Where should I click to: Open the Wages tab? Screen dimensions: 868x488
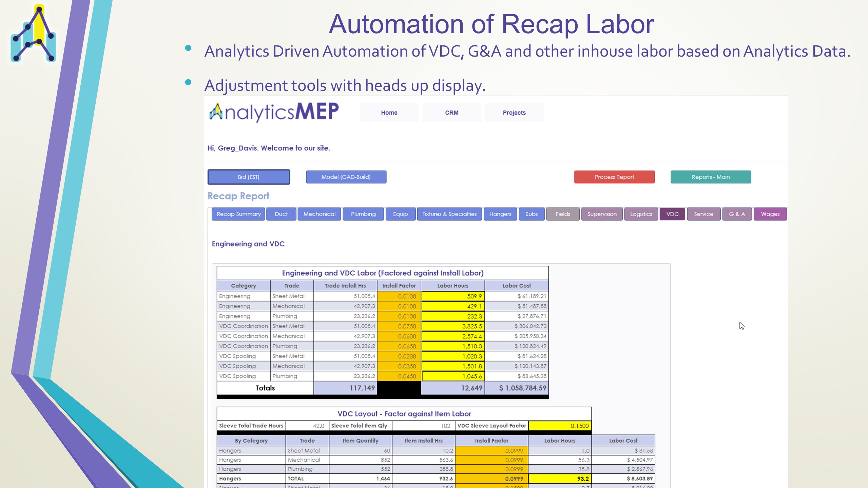[770, 214]
